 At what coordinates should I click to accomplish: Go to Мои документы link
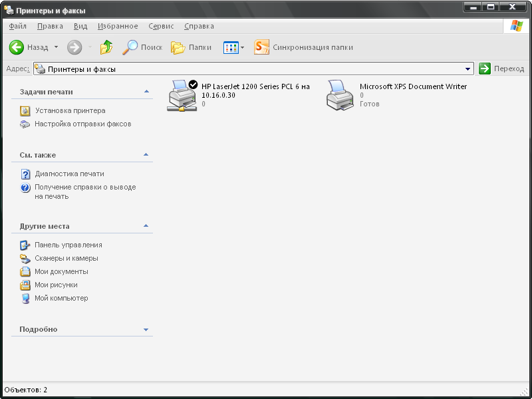click(x=61, y=271)
